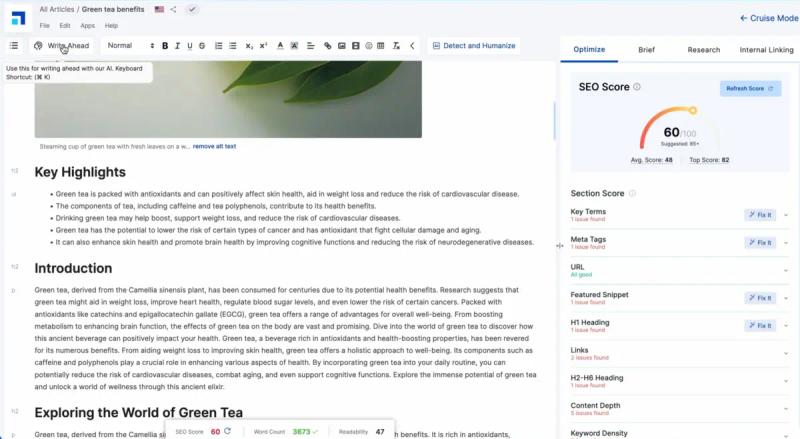
Task: Expand the Content Depth section
Action: click(x=786, y=408)
